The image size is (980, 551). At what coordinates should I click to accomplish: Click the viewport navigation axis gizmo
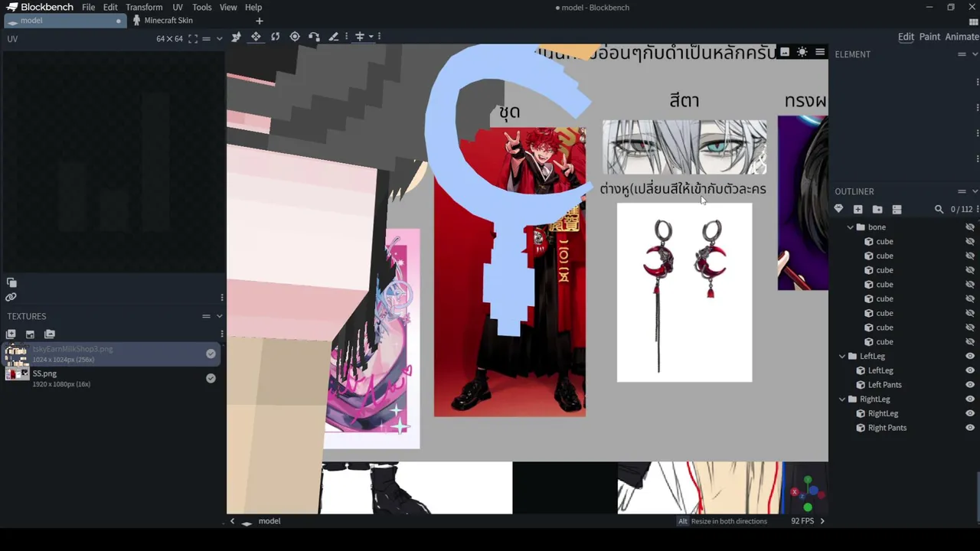point(807,494)
